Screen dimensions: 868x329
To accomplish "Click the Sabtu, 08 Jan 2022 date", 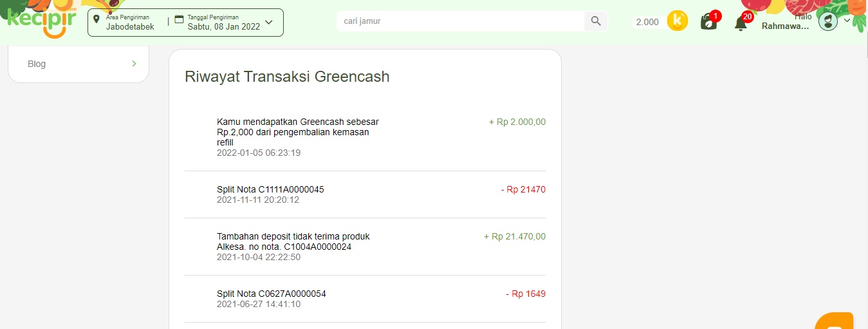I will (x=224, y=27).
